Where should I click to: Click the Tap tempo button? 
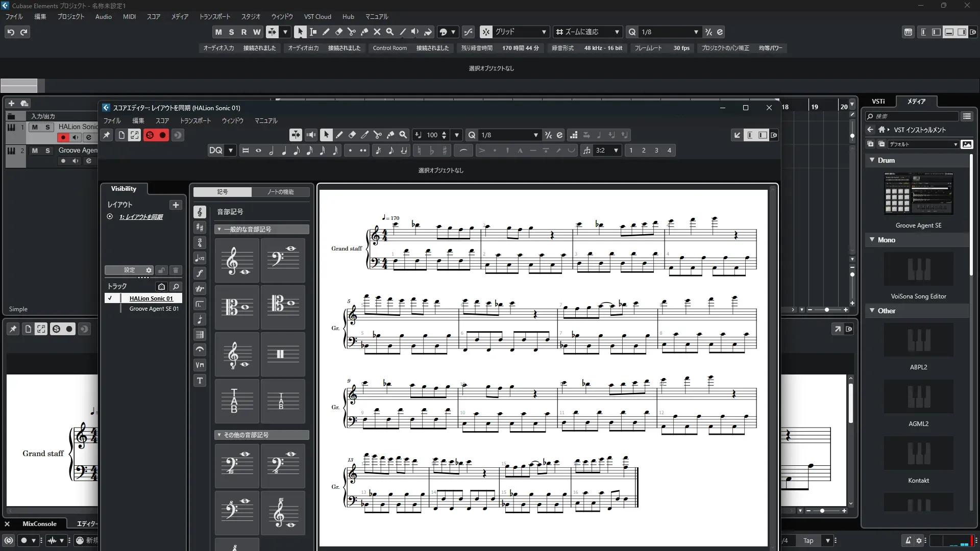click(x=808, y=540)
